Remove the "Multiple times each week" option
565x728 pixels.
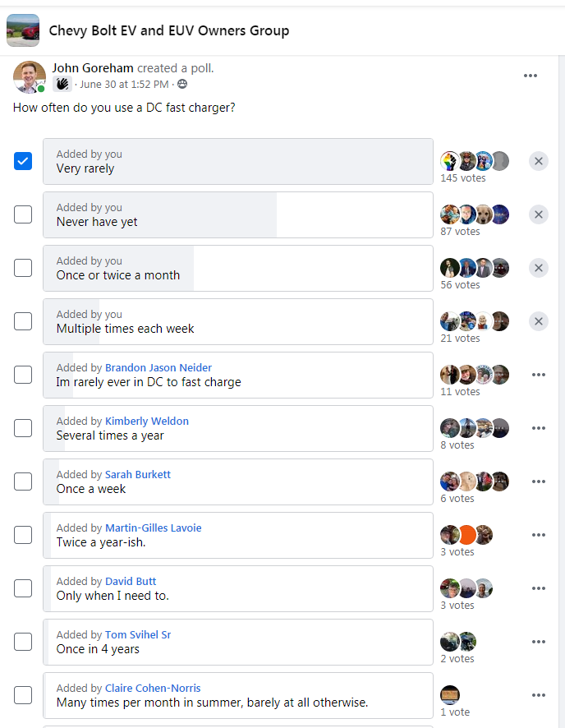coord(539,321)
